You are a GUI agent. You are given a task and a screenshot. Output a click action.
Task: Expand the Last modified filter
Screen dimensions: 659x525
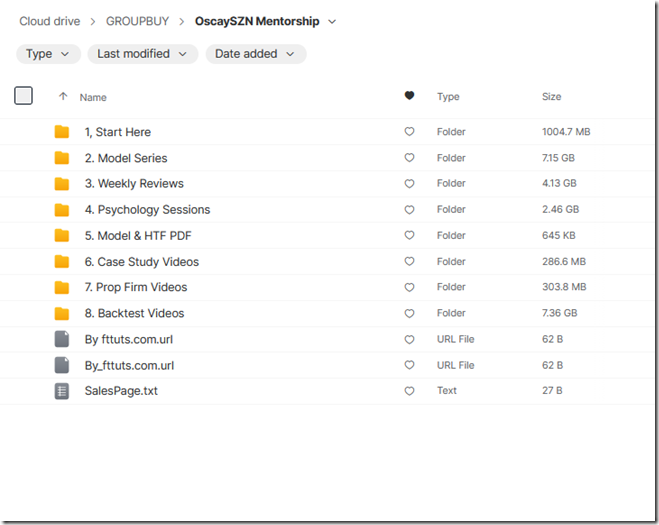(142, 54)
